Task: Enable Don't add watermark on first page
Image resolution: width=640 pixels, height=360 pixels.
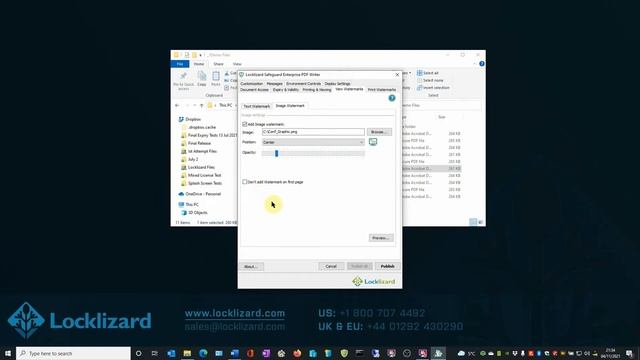Action: 244,182
